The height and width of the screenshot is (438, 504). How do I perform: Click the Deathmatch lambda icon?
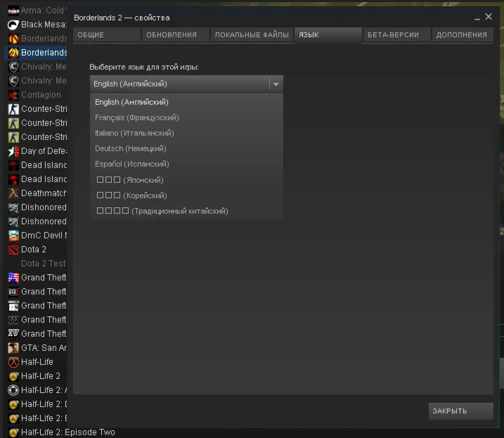coord(13,193)
